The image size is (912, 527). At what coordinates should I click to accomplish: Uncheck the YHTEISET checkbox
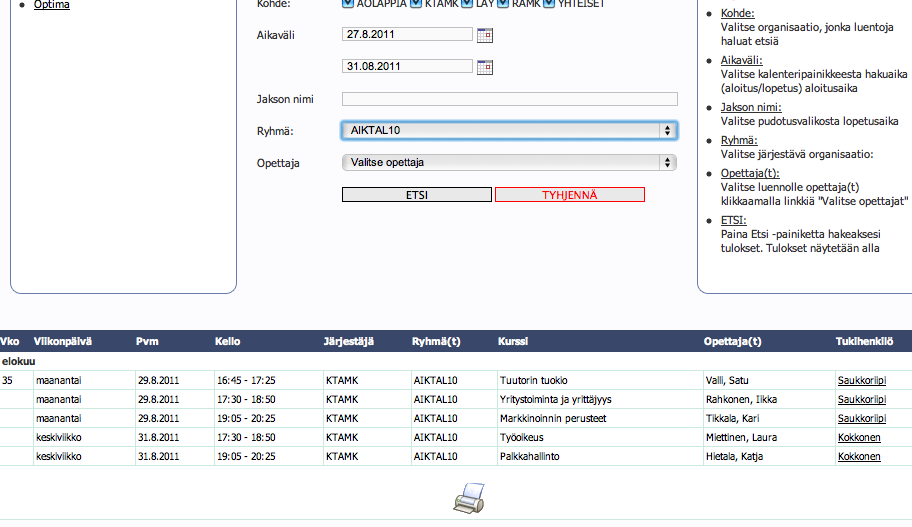(x=549, y=4)
